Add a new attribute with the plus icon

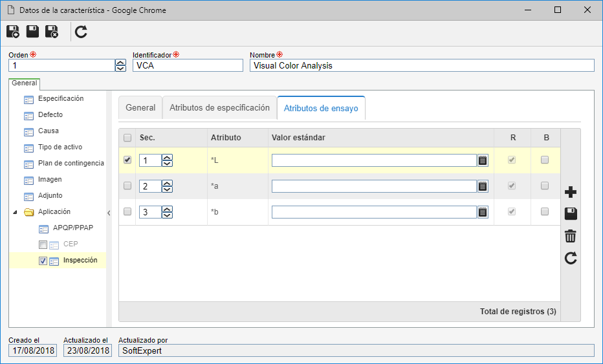[571, 192]
